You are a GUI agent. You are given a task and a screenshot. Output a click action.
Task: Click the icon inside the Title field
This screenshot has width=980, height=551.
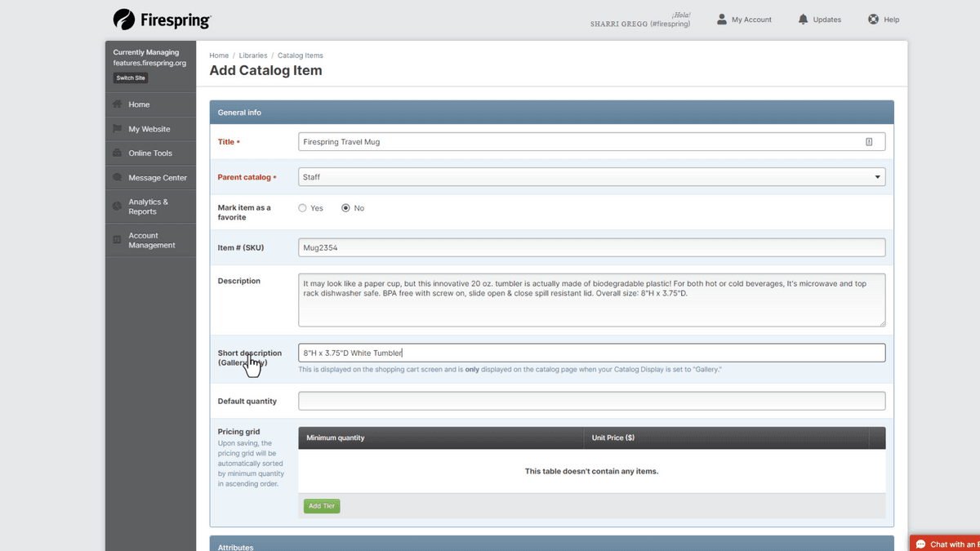(869, 142)
